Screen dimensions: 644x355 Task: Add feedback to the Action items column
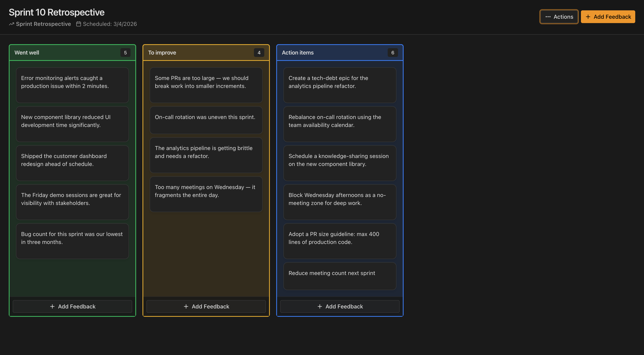(340, 306)
